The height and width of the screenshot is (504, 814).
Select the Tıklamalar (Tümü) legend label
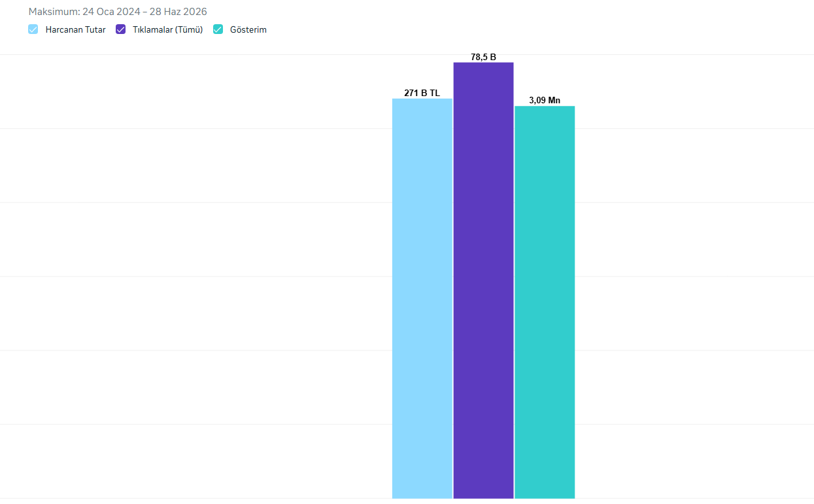(167, 29)
